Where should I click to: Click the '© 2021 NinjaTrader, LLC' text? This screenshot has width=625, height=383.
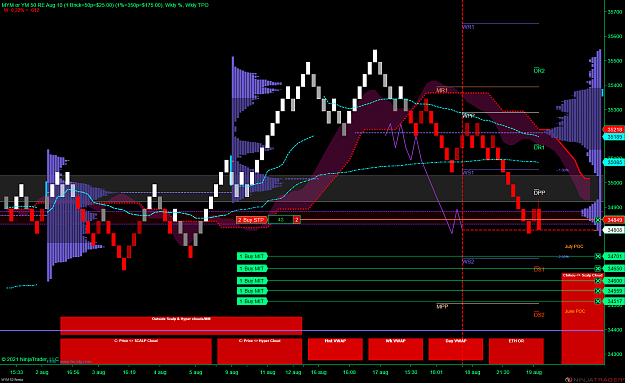click(30, 359)
